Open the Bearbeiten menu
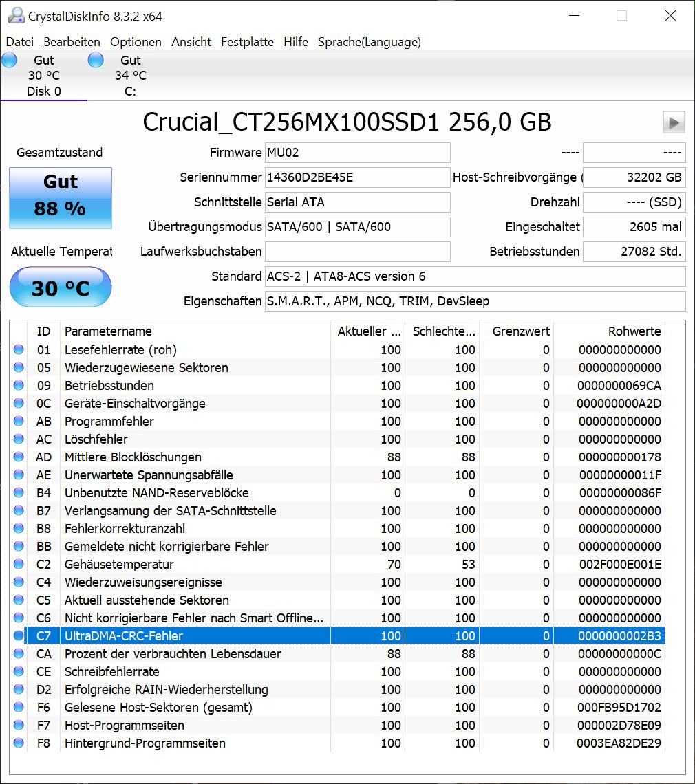Image resolution: width=695 pixels, height=784 pixels. click(72, 42)
